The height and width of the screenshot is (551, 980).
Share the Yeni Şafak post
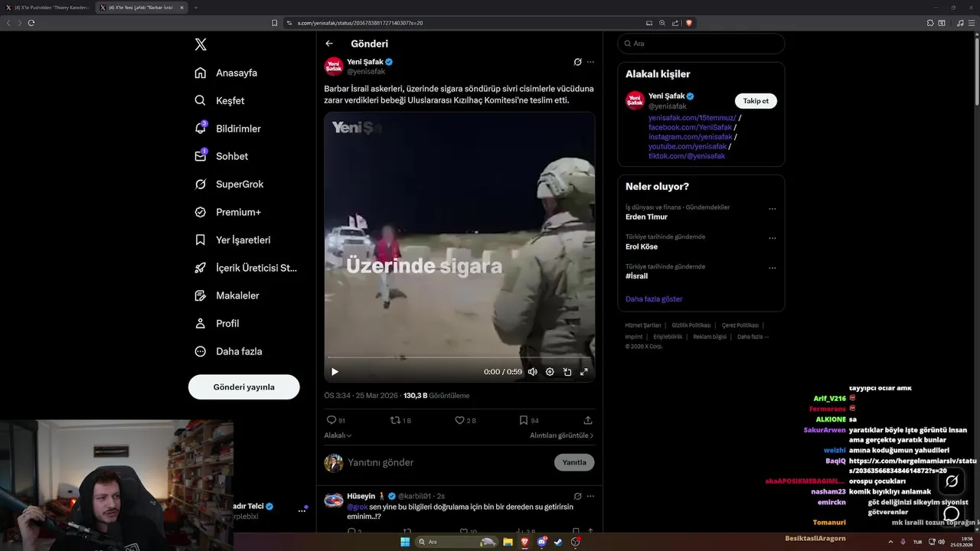[588, 420]
